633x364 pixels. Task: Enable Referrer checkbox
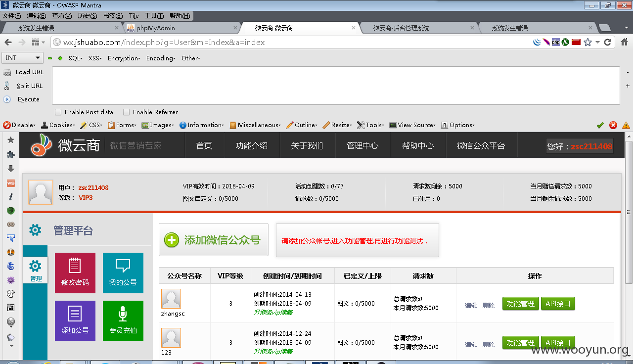click(x=127, y=112)
